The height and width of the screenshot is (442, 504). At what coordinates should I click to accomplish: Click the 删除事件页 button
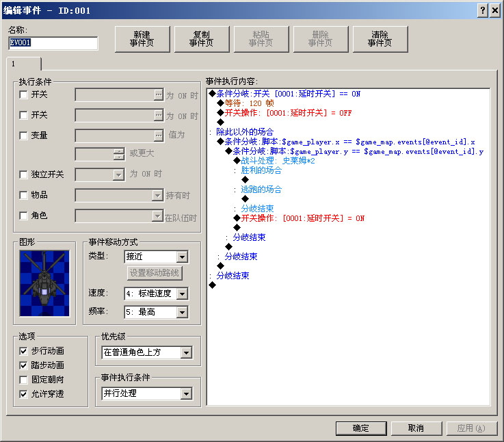click(x=321, y=39)
